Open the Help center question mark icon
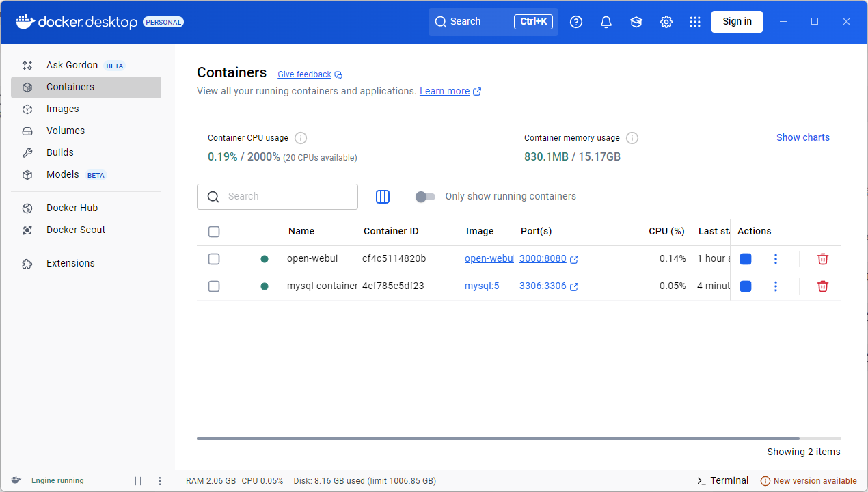The height and width of the screenshot is (492, 868). (576, 22)
